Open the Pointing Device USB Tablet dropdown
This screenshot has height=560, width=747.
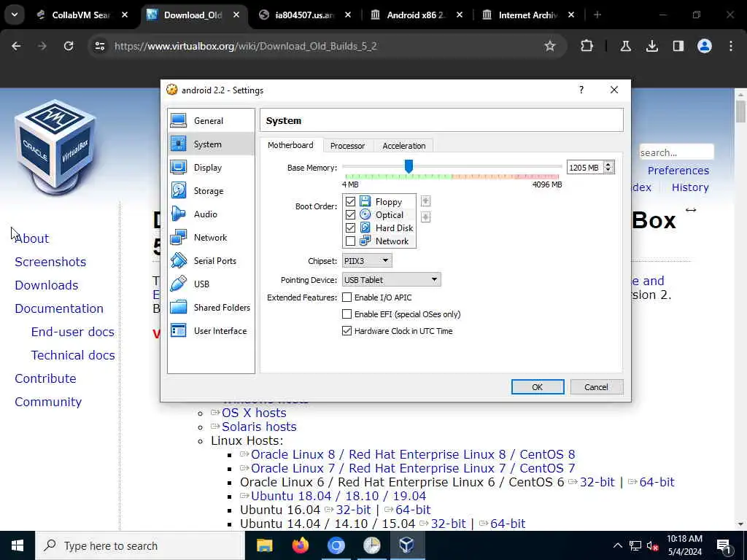(x=391, y=279)
